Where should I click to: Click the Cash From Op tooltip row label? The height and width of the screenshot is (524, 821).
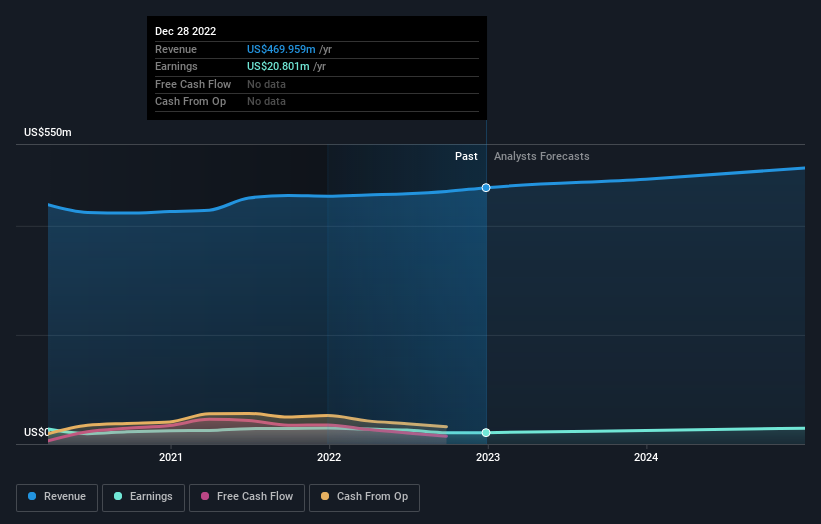pyautogui.click(x=190, y=102)
